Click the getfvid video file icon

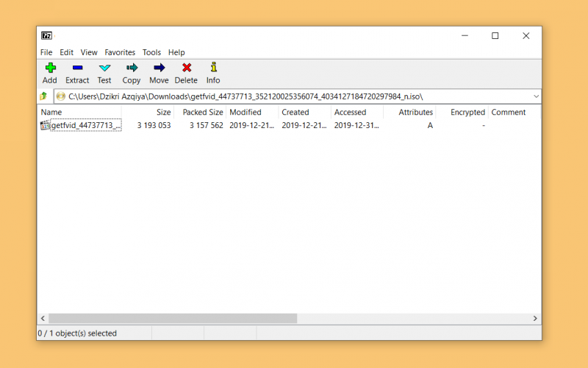(45, 125)
